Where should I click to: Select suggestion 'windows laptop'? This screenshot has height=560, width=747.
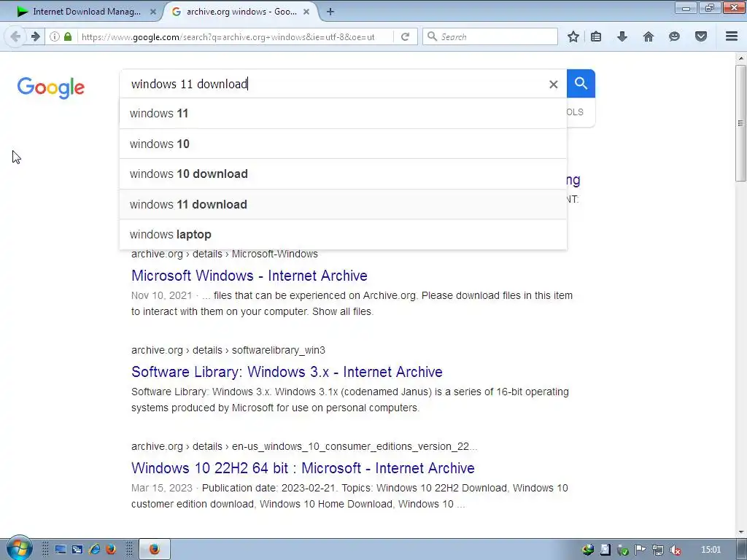(x=343, y=234)
